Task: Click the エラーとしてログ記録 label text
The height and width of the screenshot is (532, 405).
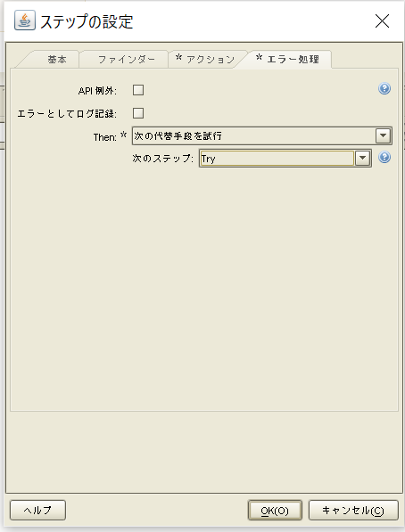Action: tap(67, 114)
